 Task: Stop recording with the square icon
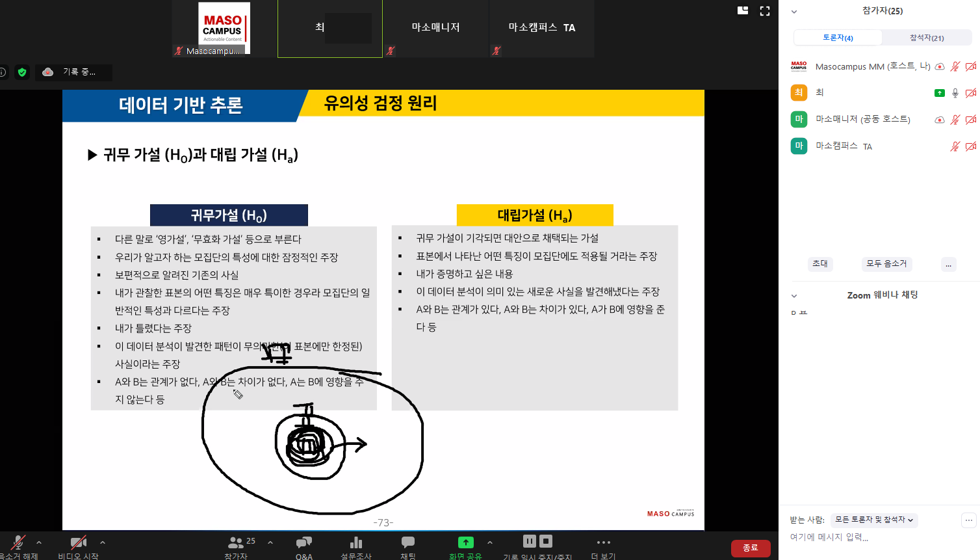coord(546,541)
